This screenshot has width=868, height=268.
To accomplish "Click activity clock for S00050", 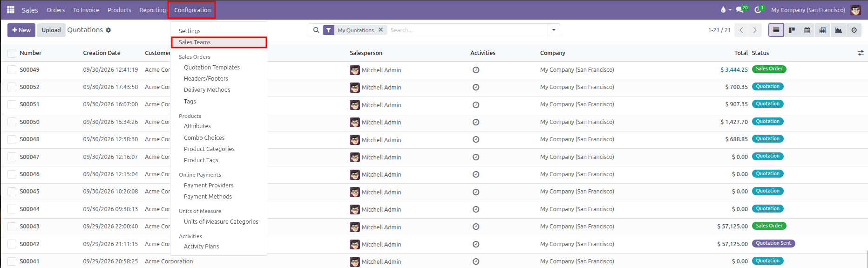I will 476,122.
